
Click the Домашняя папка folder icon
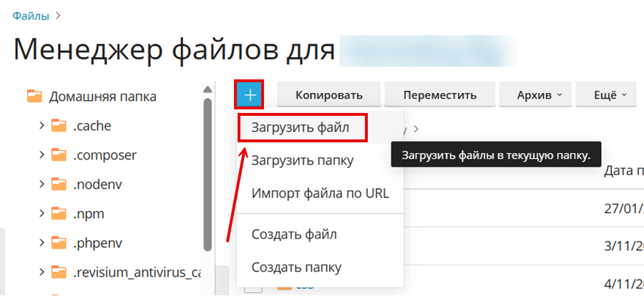(34, 97)
